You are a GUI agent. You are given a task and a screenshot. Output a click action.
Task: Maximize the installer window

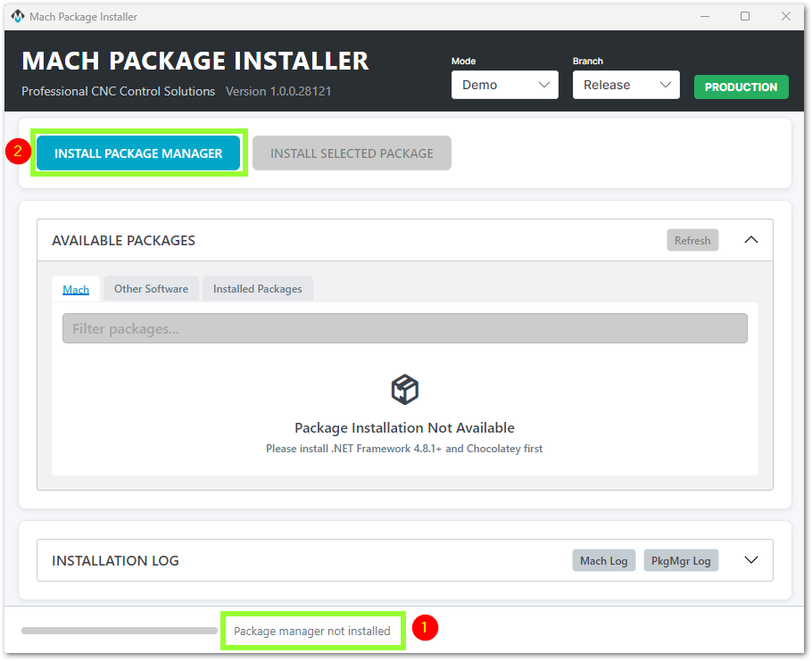[x=745, y=17]
